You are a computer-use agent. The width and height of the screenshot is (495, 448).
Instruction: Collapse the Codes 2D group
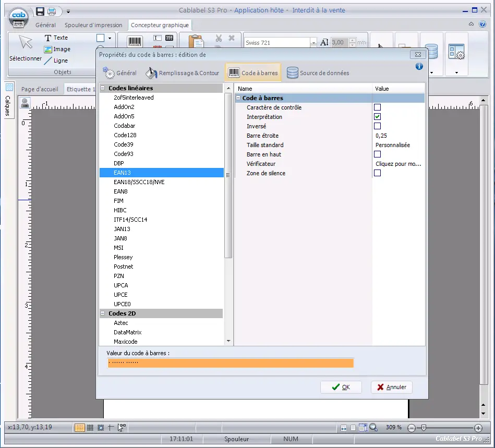click(103, 313)
